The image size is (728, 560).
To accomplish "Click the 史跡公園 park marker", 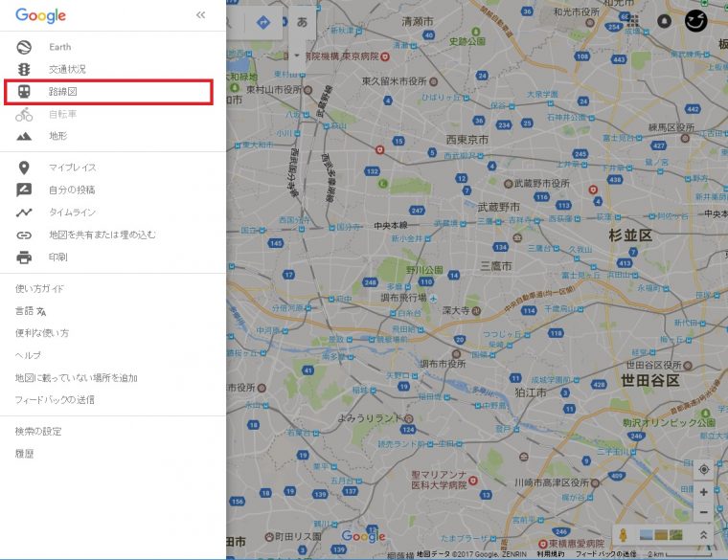I will tap(475, 32).
